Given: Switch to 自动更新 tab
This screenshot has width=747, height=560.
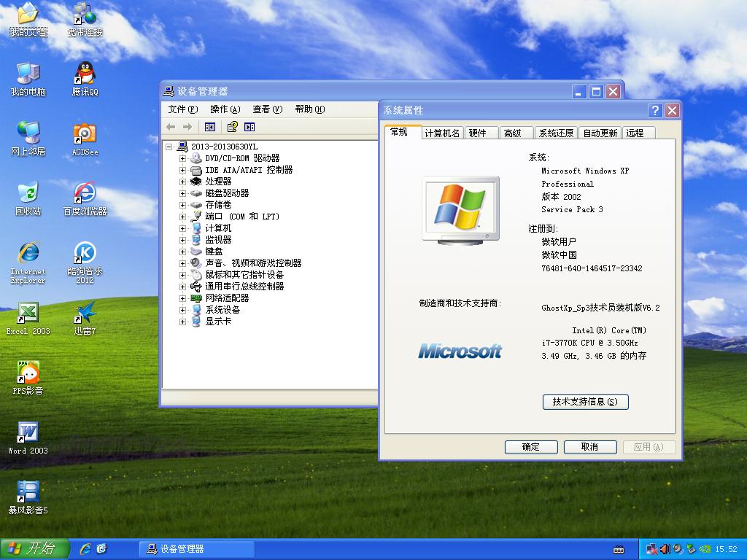Looking at the screenshot, I should [x=600, y=133].
